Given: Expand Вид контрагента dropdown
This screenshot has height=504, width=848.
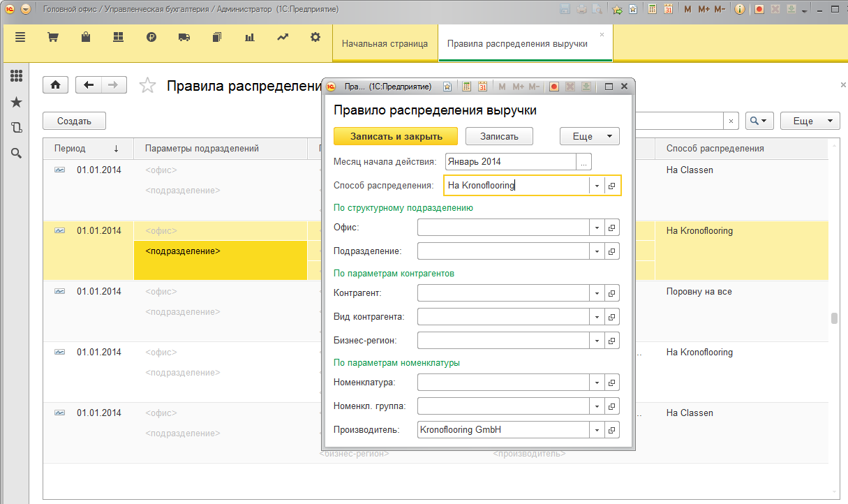Looking at the screenshot, I should [597, 317].
